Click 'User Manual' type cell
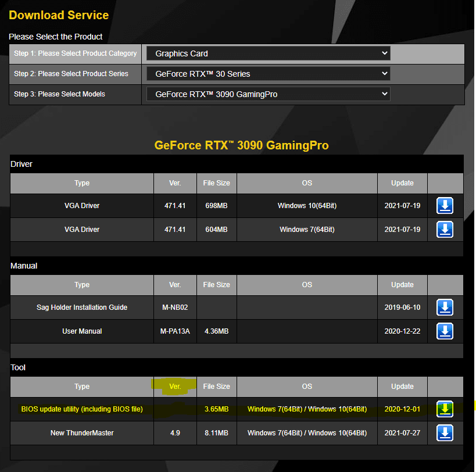Viewport: 476px width, 472px height. point(82,331)
